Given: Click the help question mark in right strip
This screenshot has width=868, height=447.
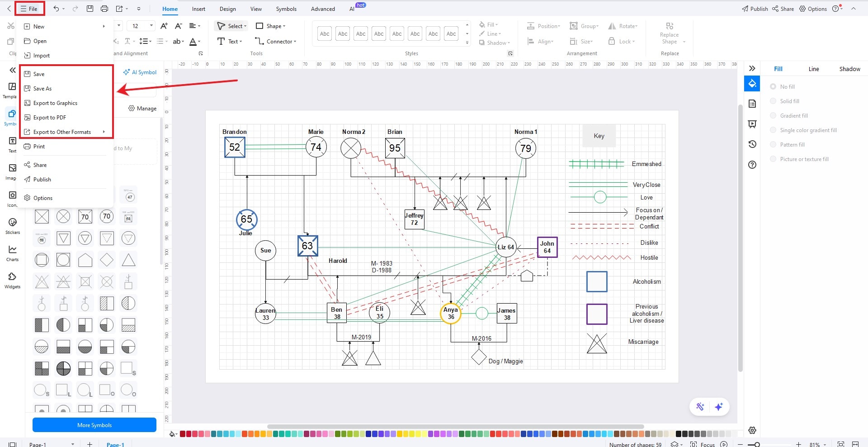Looking at the screenshot, I should point(752,165).
